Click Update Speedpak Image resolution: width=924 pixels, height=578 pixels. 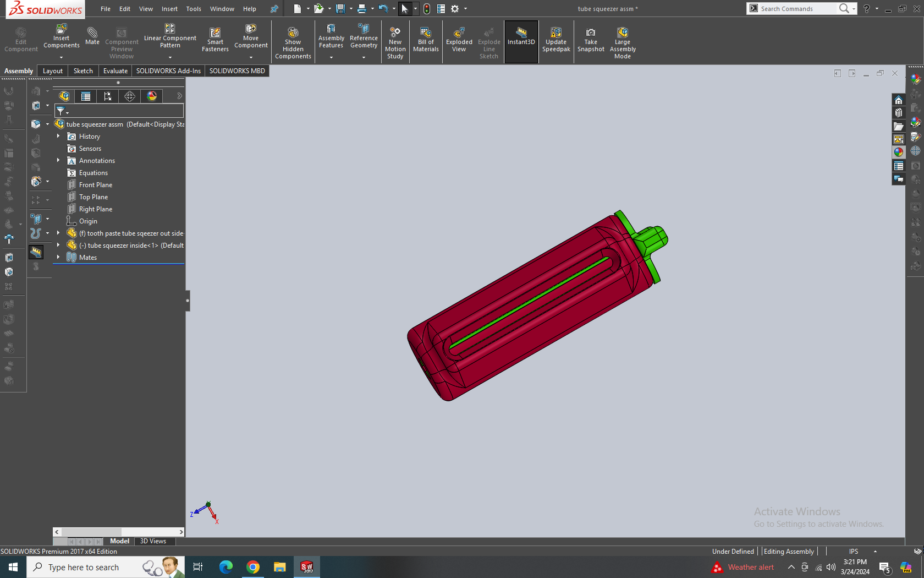(556, 40)
